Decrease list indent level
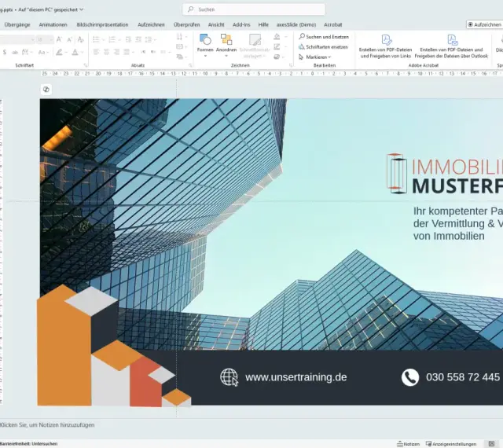503x448 pixels. (x=128, y=39)
